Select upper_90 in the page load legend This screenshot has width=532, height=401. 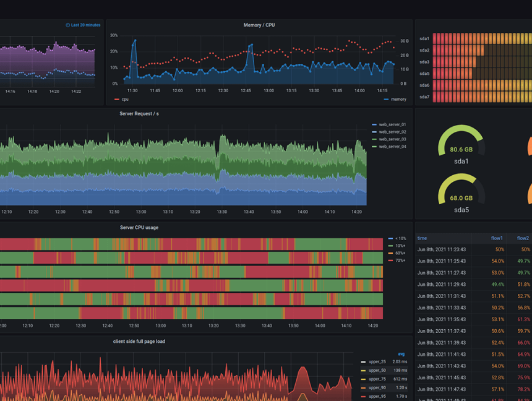pyautogui.click(x=377, y=388)
